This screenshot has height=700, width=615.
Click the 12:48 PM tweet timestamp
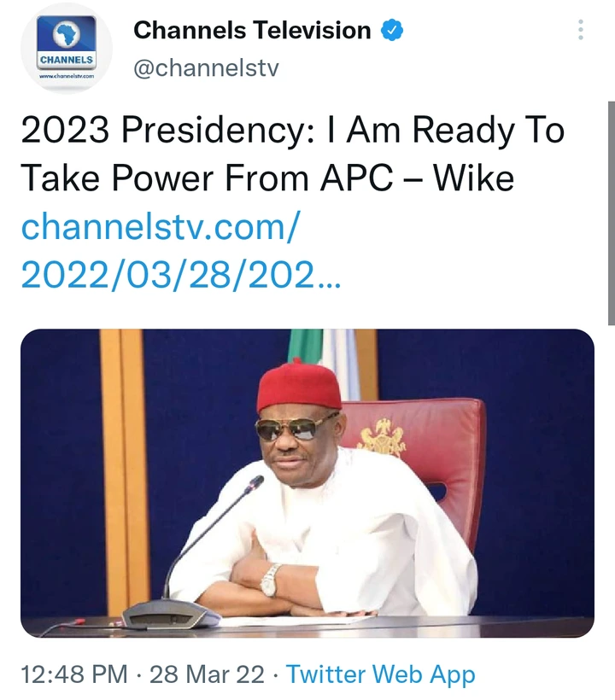pyautogui.click(x=75, y=674)
